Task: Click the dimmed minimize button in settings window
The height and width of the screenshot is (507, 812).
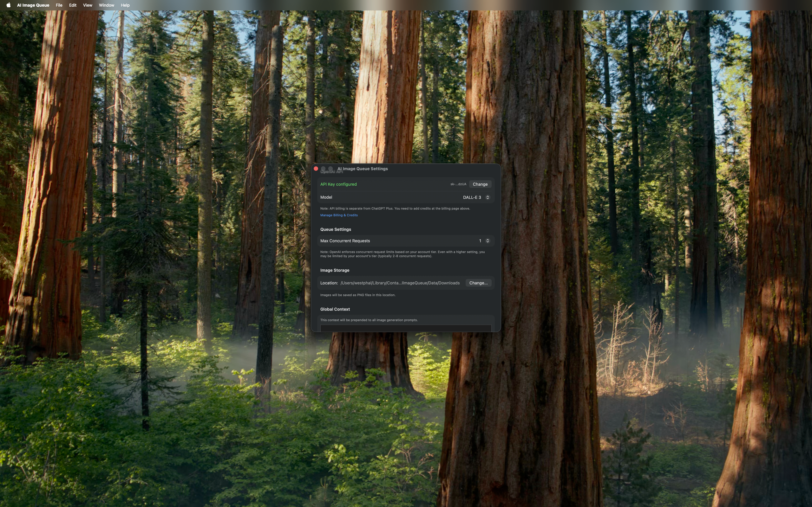Action: (323, 169)
